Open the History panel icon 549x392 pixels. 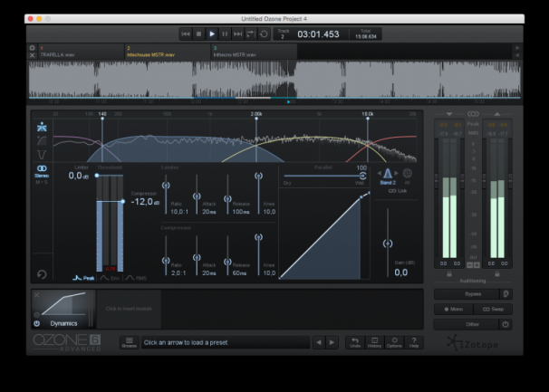coord(375,342)
